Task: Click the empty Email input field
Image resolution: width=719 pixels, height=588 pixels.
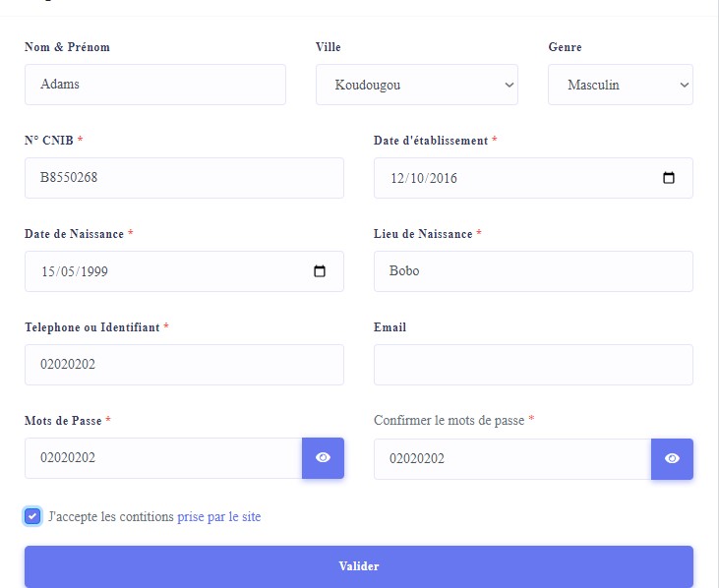Action: pos(533,365)
